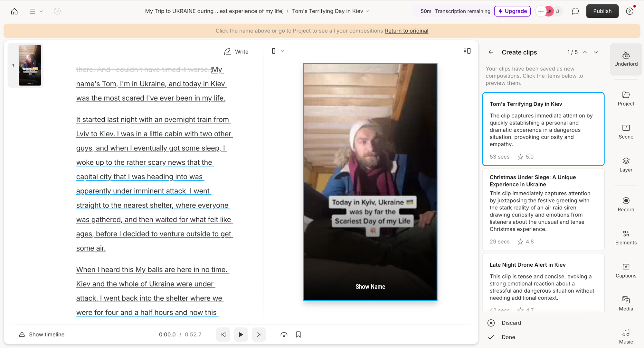This screenshot has width=644, height=348.
Task: Toggle the script layout panel icon
Action: click(x=467, y=51)
